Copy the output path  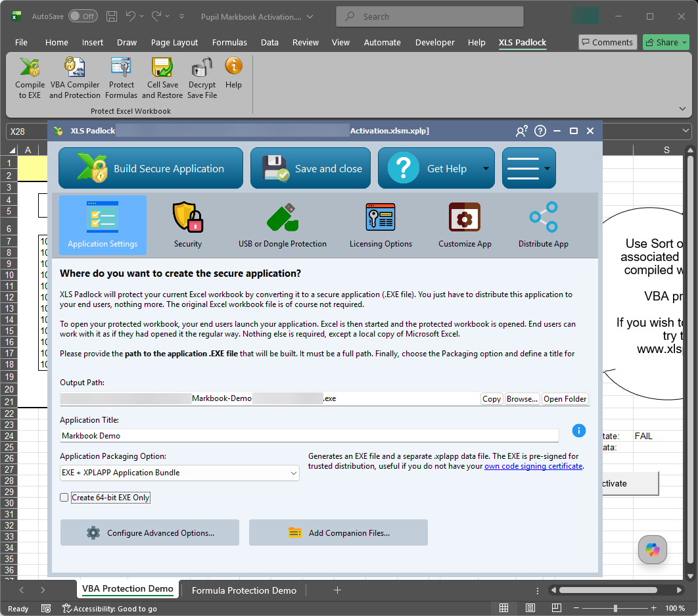(492, 398)
